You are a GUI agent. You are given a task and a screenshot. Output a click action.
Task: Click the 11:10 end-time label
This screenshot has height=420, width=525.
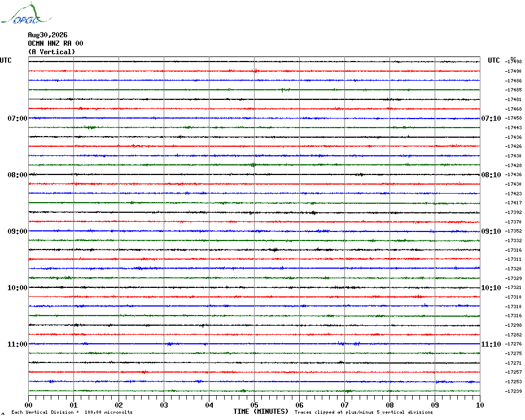pos(491,344)
